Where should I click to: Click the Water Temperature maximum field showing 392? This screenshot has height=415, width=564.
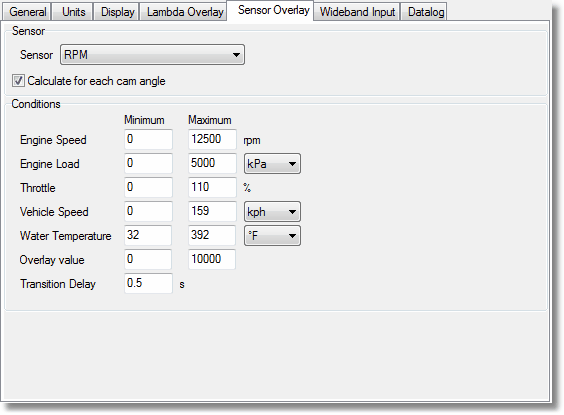[x=212, y=236]
